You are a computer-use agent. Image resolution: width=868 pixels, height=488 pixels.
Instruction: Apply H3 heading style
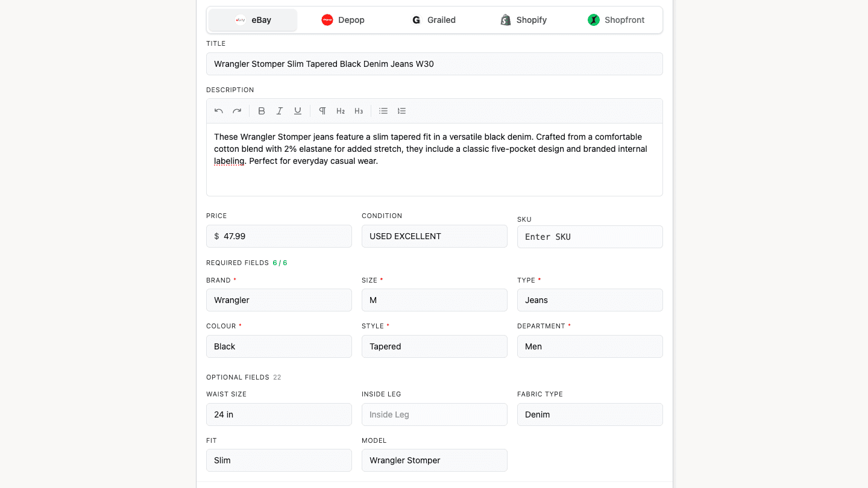tap(359, 111)
